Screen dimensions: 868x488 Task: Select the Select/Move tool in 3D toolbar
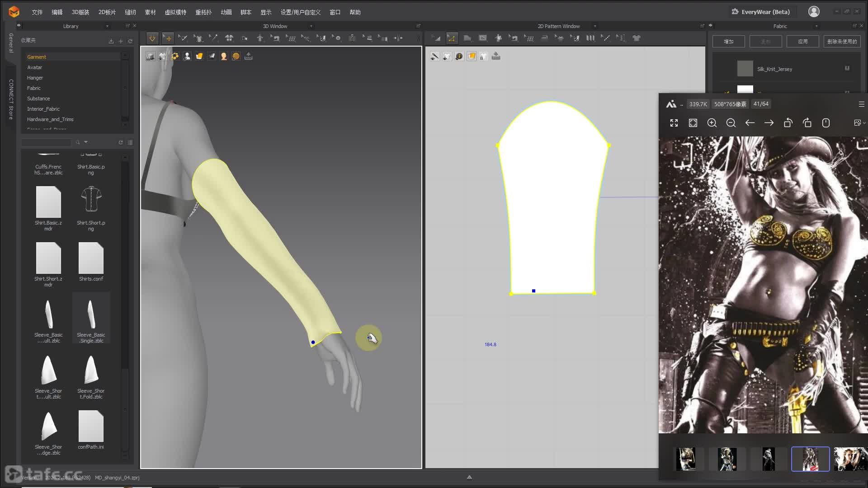(168, 38)
